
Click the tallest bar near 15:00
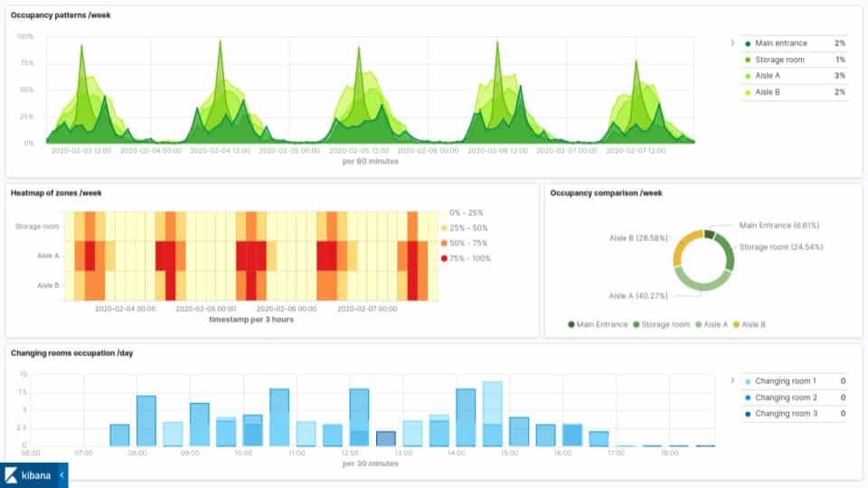pyautogui.click(x=493, y=413)
